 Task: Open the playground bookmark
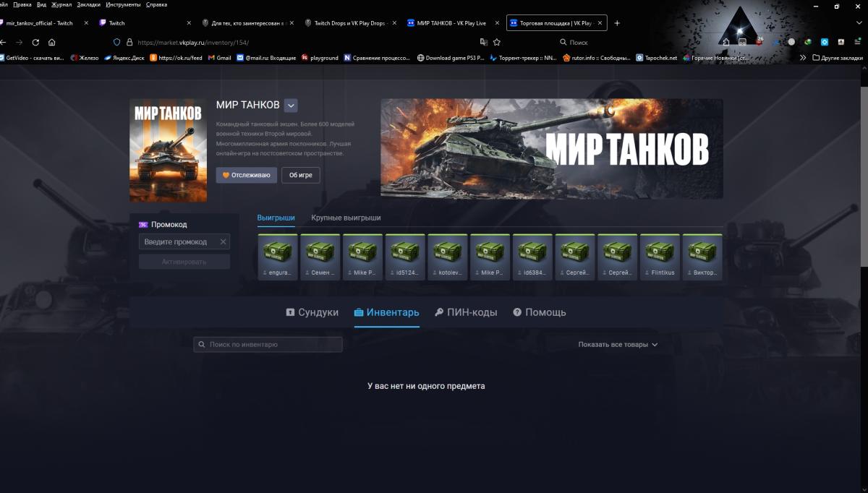click(x=320, y=58)
